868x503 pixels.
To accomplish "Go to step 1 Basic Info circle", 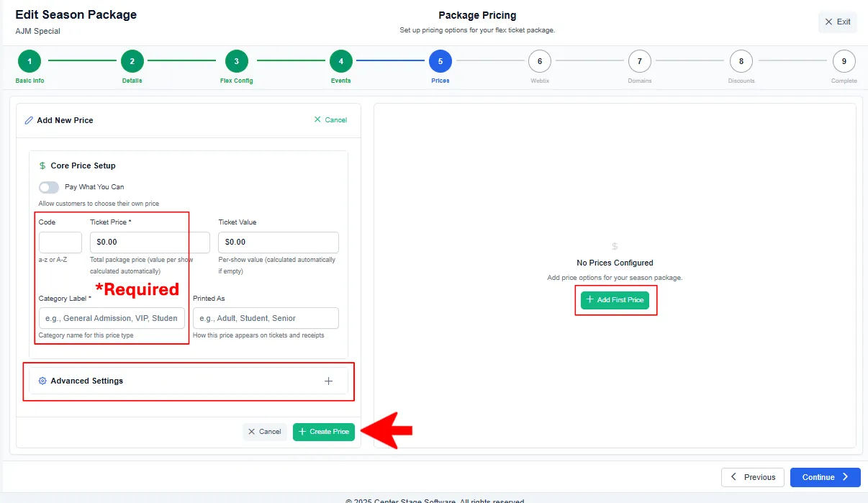I will [30, 61].
